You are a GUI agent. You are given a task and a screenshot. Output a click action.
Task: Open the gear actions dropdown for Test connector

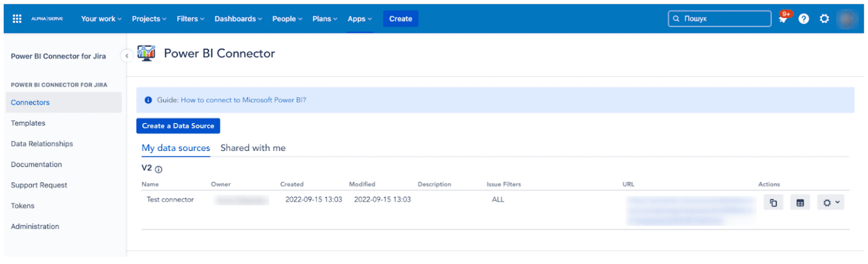coord(831,203)
